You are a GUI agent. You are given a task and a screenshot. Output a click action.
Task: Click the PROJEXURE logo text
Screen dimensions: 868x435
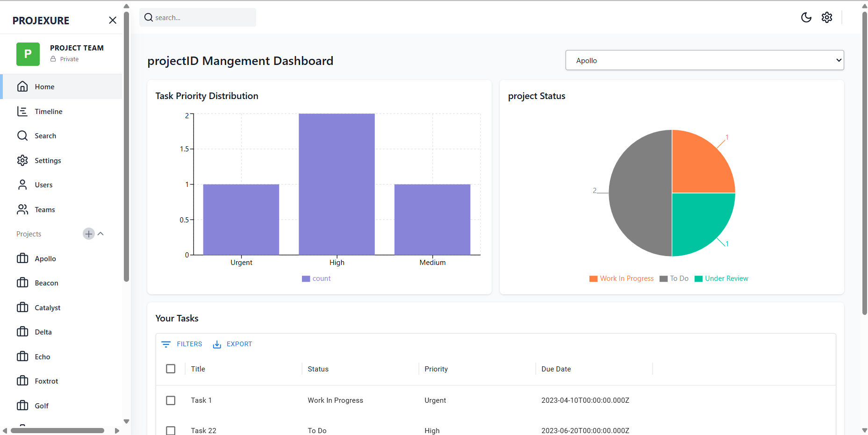[x=41, y=21]
